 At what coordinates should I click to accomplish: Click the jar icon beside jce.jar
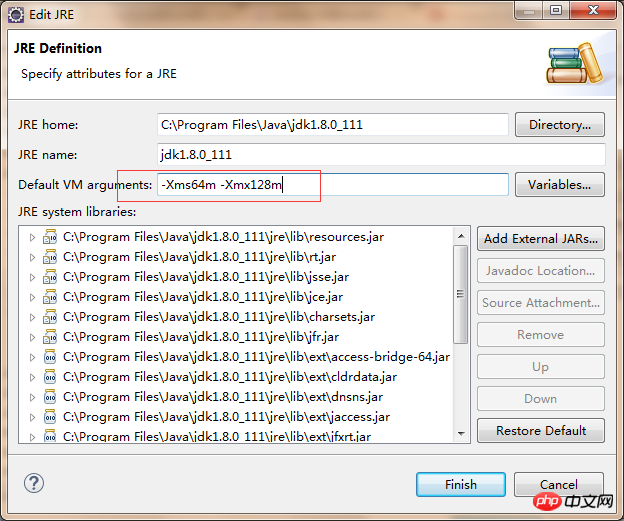point(50,297)
